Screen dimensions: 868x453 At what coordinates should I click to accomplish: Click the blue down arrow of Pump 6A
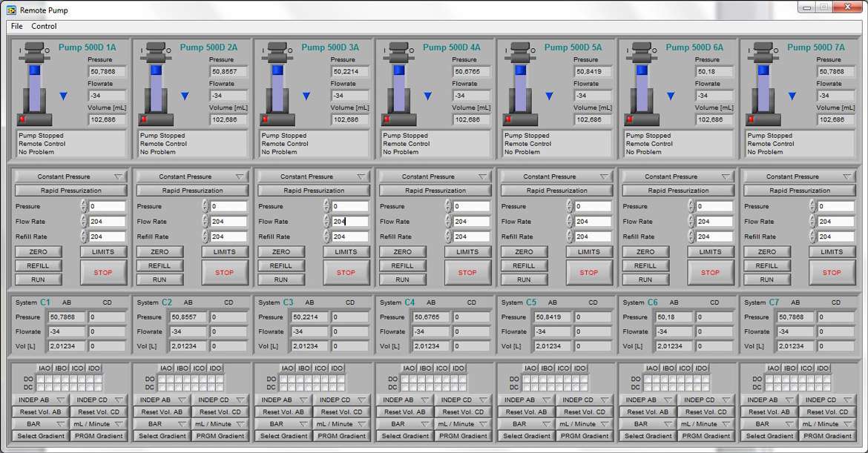(x=671, y=96)
